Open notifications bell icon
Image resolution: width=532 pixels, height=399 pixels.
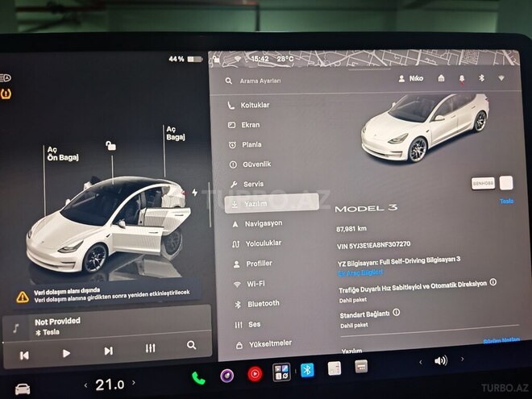462,79
